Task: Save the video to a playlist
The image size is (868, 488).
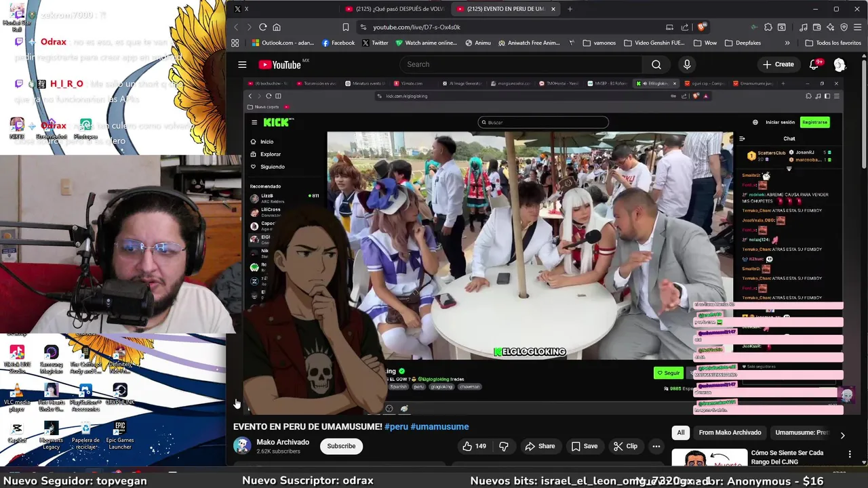Action: 585,446
